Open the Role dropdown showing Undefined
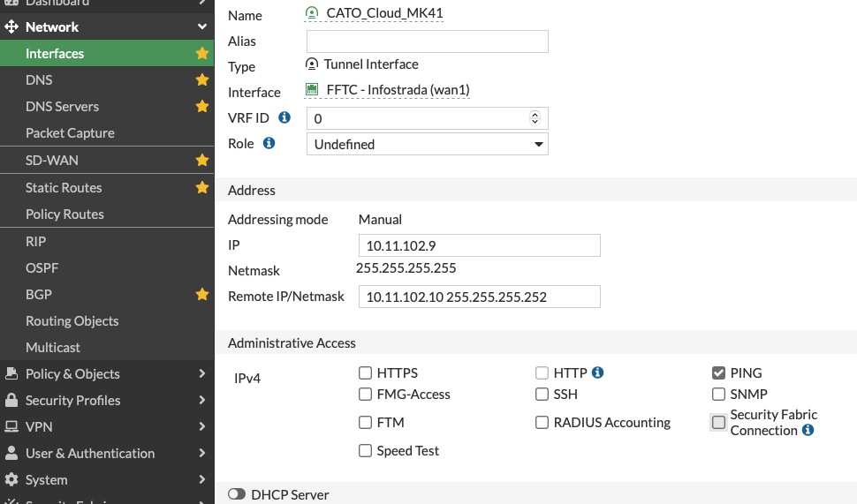Image resolution: width=857 pixels, height=504 pixels. coord(428,144)
